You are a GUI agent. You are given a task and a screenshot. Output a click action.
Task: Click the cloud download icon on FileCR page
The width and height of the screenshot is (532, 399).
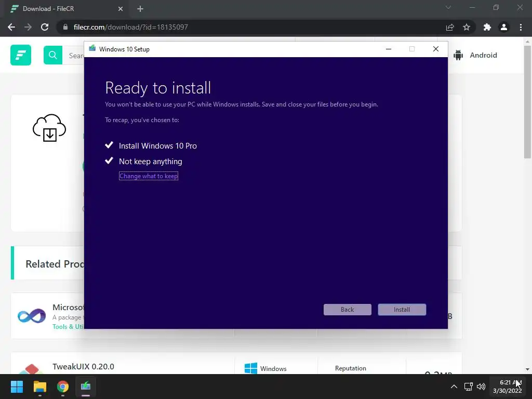[x=49, y=128]
